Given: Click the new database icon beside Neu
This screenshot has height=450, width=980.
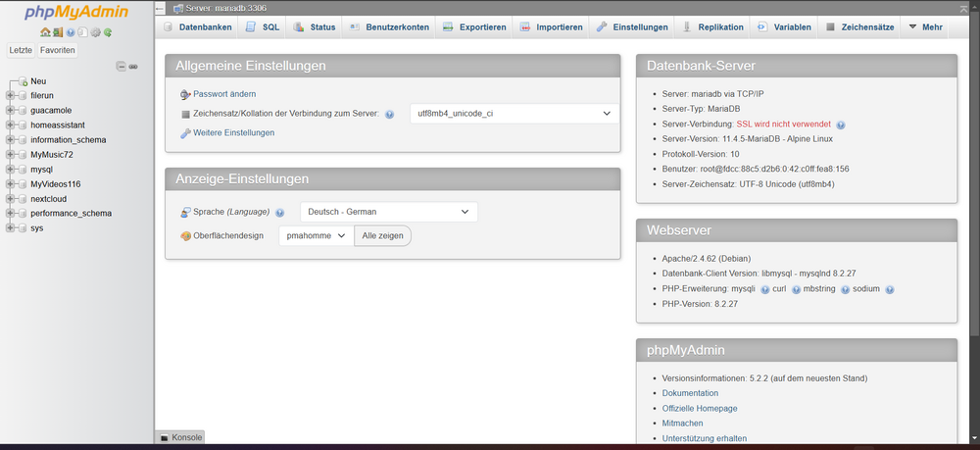Looking at the screenshot, I should 24,81.
